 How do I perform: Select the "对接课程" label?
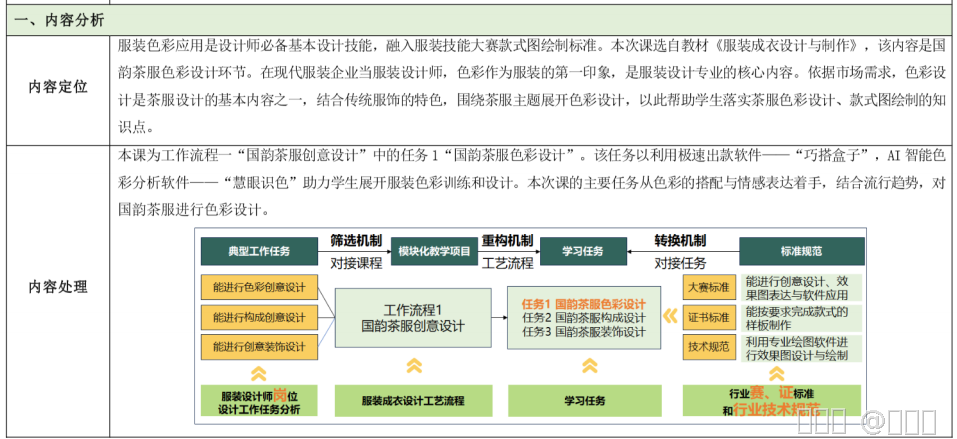click(356, 263)
